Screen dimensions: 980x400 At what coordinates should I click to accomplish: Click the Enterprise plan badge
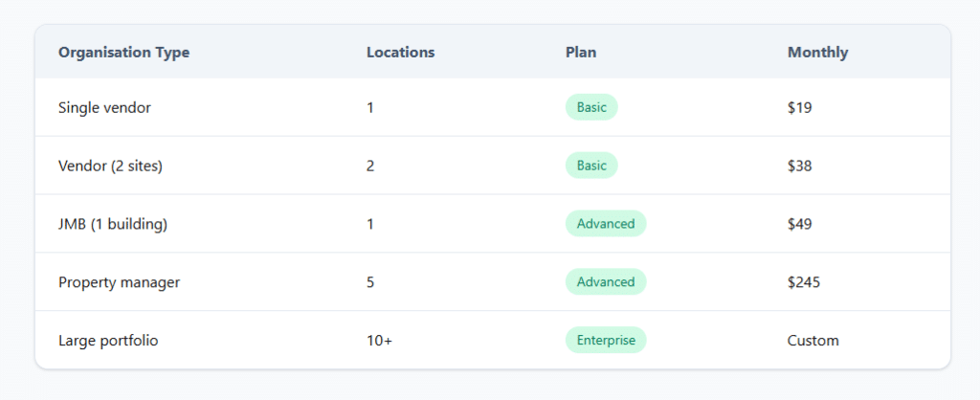pyautogui.click(x=606, y=341)
